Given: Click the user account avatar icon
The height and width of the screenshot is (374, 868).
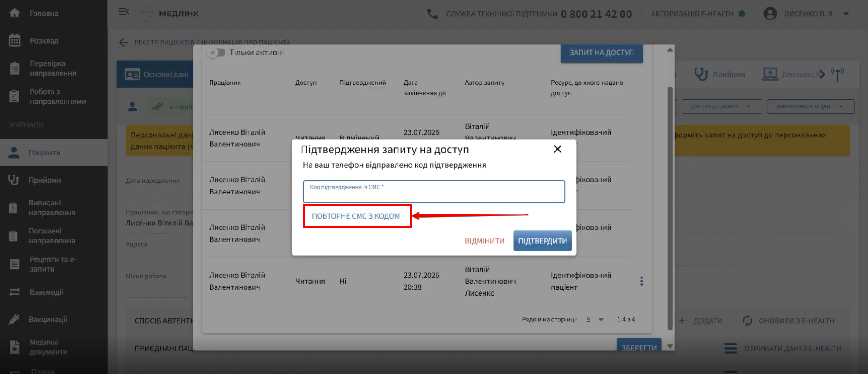Looking at the screenshot, I should pos(770,14).
